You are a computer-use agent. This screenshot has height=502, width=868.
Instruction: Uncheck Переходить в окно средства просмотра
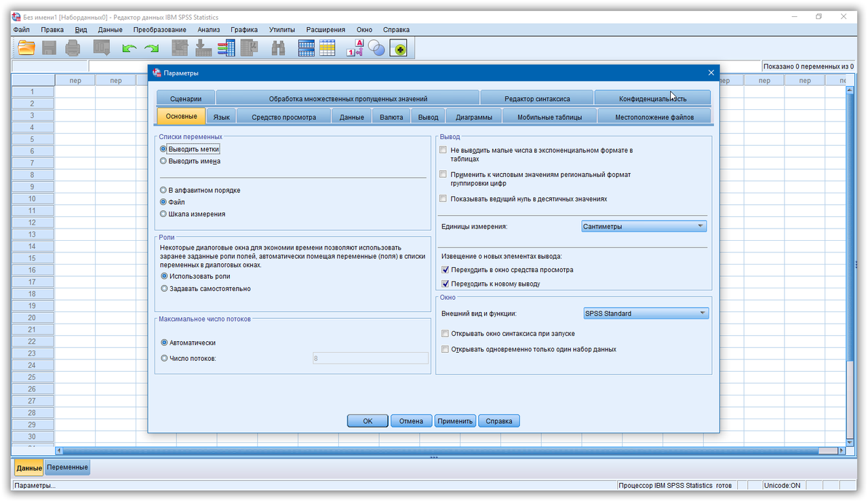point(446,269)
